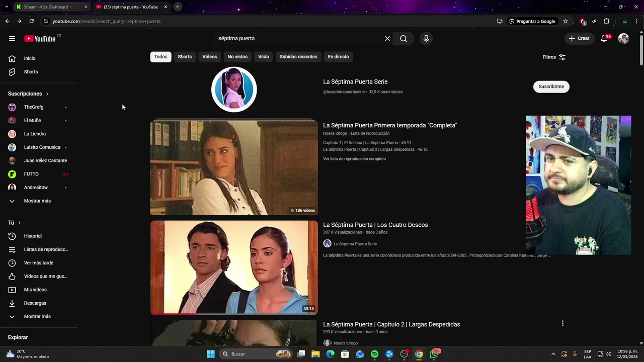Image resolution: width=644 pixels, height=362 pixels.
Task: Open La Séptima Puerta Serie channel title
Action: click(355, 82)
